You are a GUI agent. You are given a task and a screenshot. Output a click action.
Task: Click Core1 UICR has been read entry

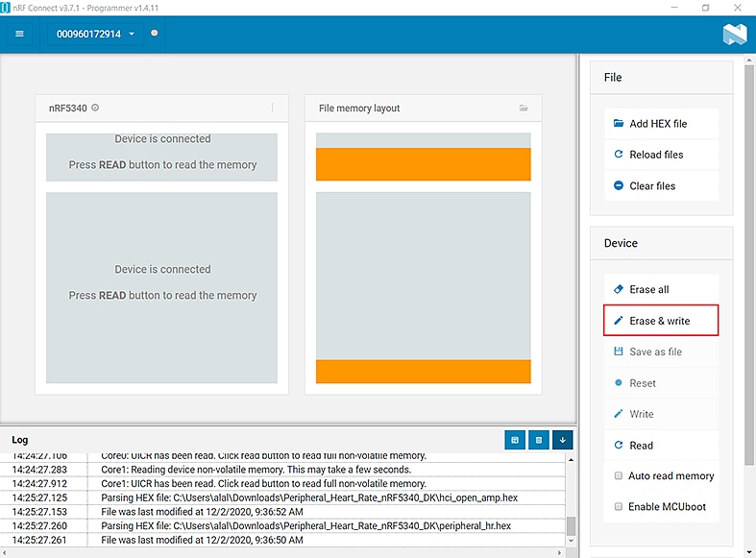[x=264, y=483]
